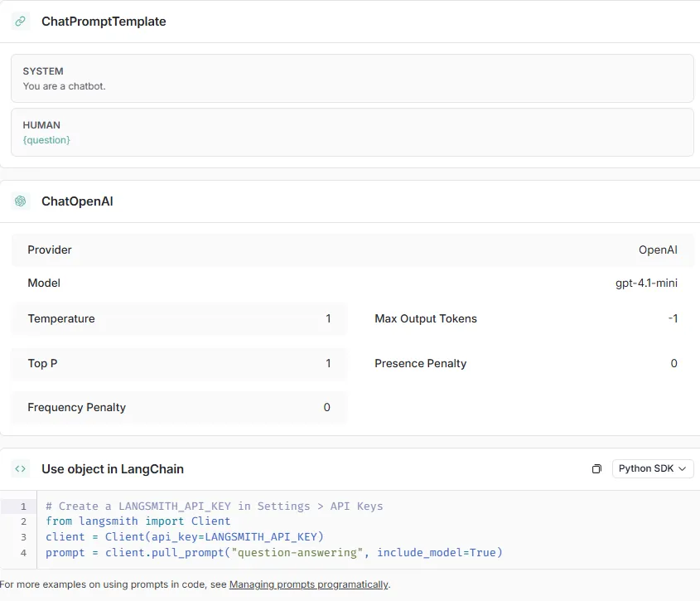Open Managing prompts programatically link
The height and width of the screenshot is (601, 700).
pos(308,584)
